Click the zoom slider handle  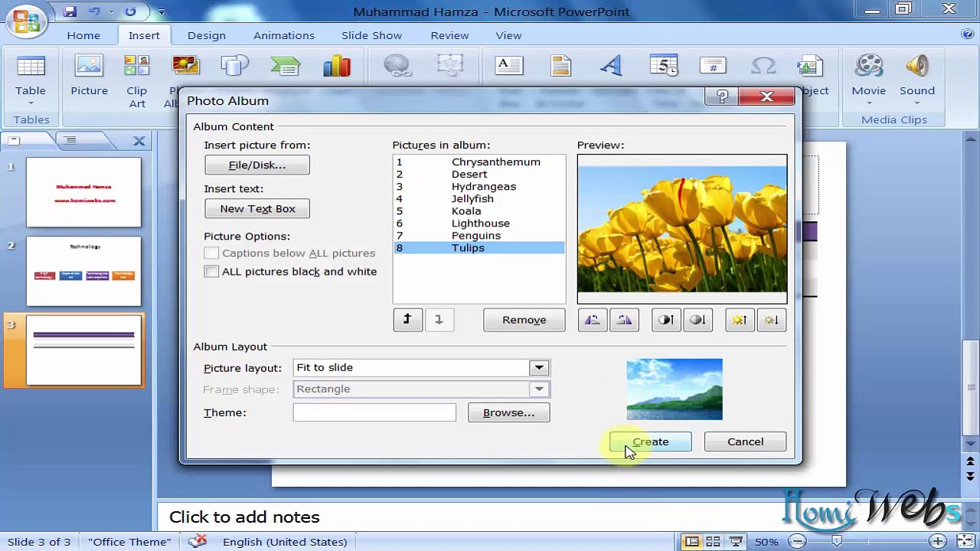(837, 542)
